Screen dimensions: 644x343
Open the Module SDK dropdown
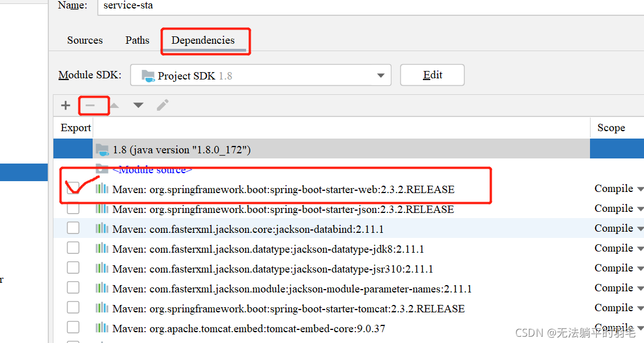380,74
